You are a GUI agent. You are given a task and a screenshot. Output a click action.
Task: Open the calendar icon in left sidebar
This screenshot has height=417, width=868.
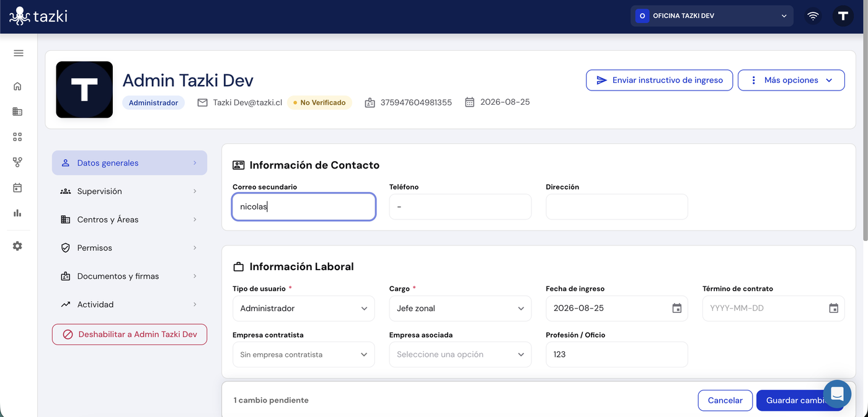[x=17, y=188]
